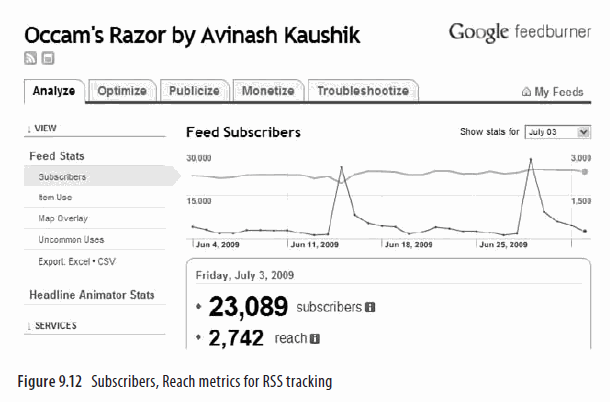This screenshot has width=610, height=402.
Task: Collapse the VIEW section arrow
Action: (x=28, y=129)
